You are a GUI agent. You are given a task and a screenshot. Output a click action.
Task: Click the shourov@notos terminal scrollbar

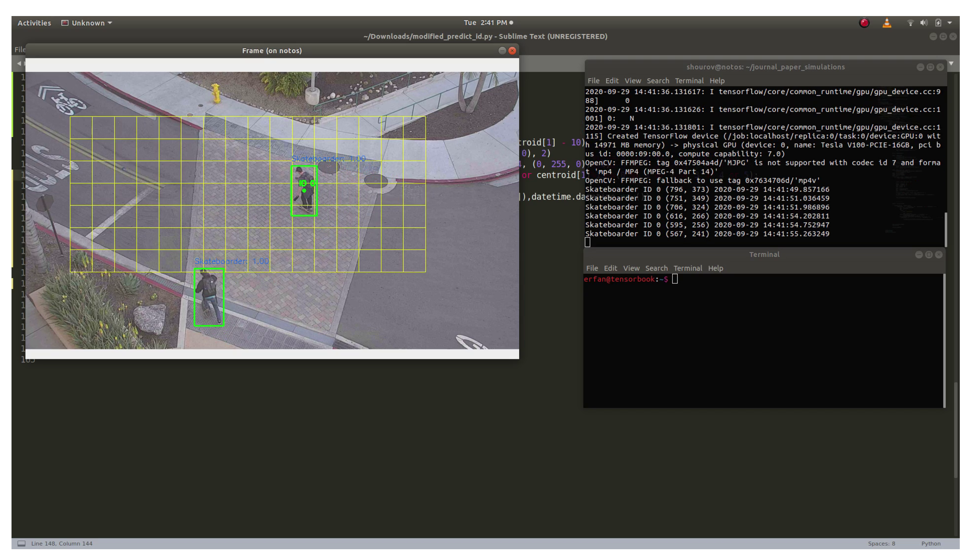(945, 229)
